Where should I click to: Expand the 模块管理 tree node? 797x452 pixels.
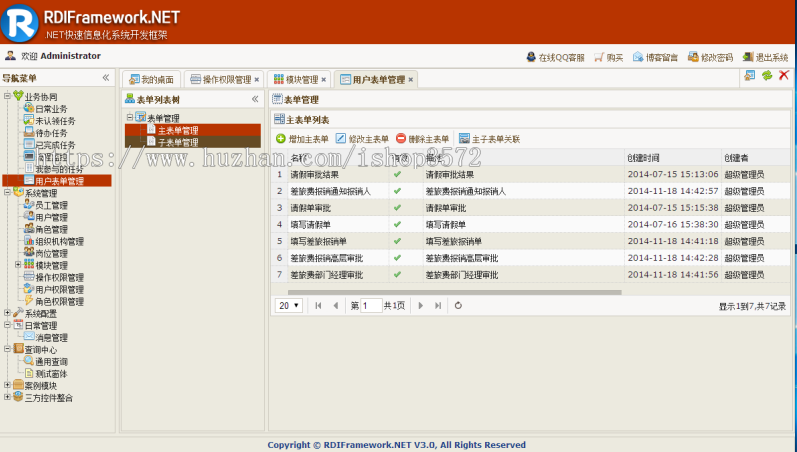(18, 264)
